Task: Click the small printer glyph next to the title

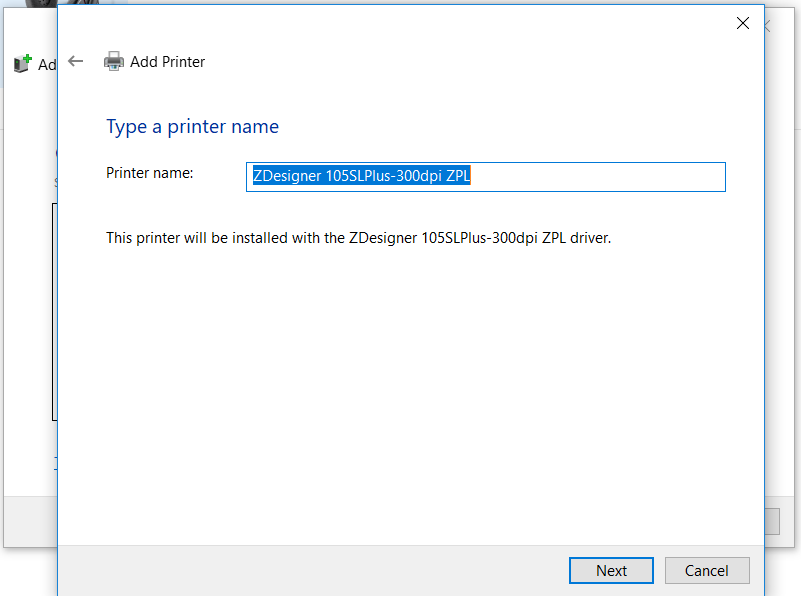Action: pos(114,61)
